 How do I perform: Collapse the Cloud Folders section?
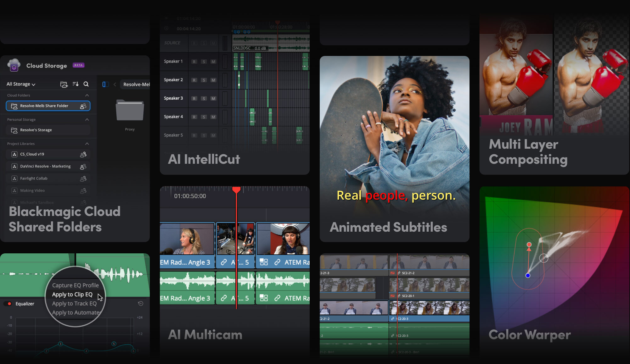[87, 95]
